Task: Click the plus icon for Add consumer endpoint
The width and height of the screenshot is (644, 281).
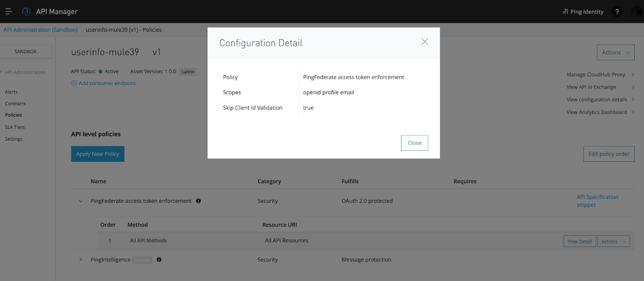Action: pos(74,83)
